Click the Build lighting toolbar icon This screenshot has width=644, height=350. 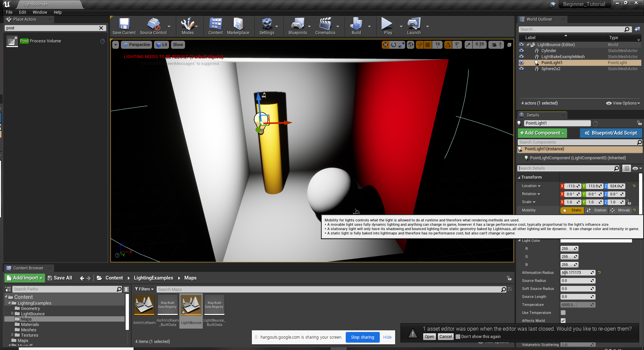(356, 26)
